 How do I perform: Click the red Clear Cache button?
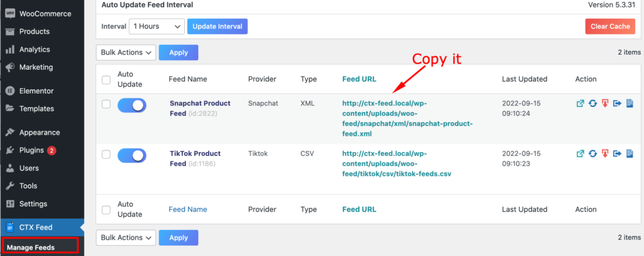pyautogui.click(x=610, y=26)
